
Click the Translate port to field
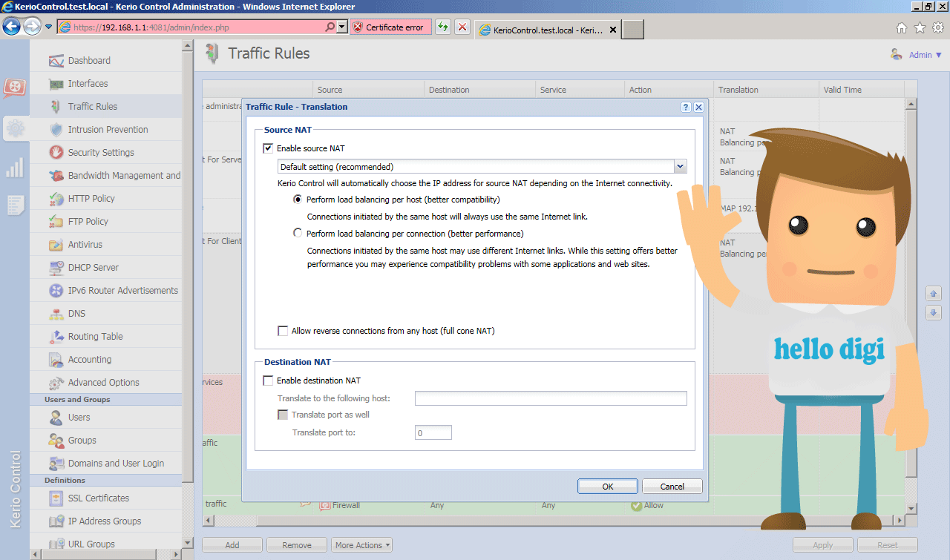click(x=433, y=432)
